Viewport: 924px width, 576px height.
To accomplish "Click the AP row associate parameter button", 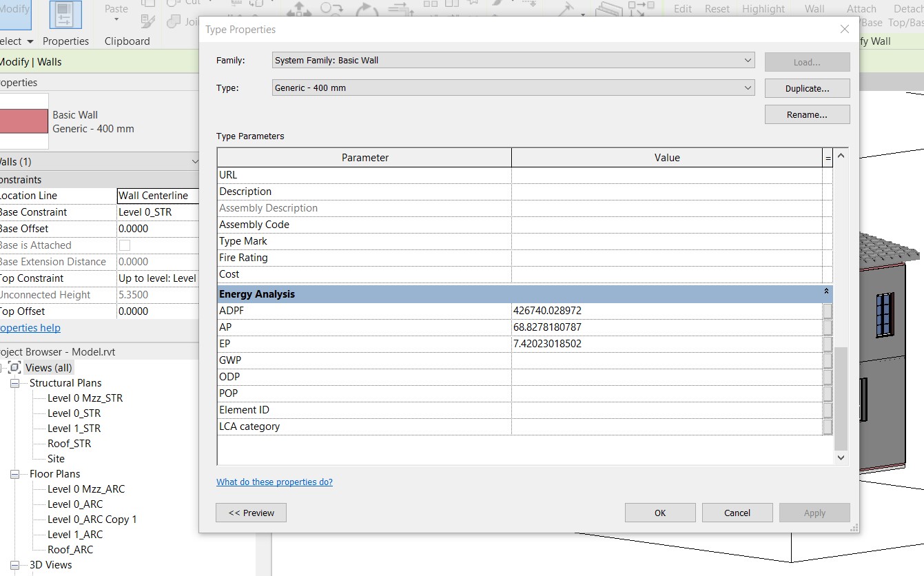I will click(828, 327).
